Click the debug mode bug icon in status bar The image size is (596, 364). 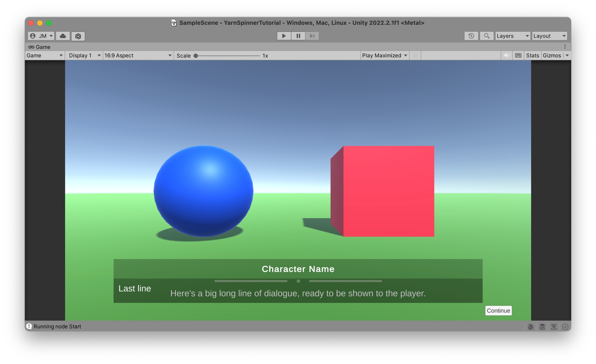[x=531, y=326]
